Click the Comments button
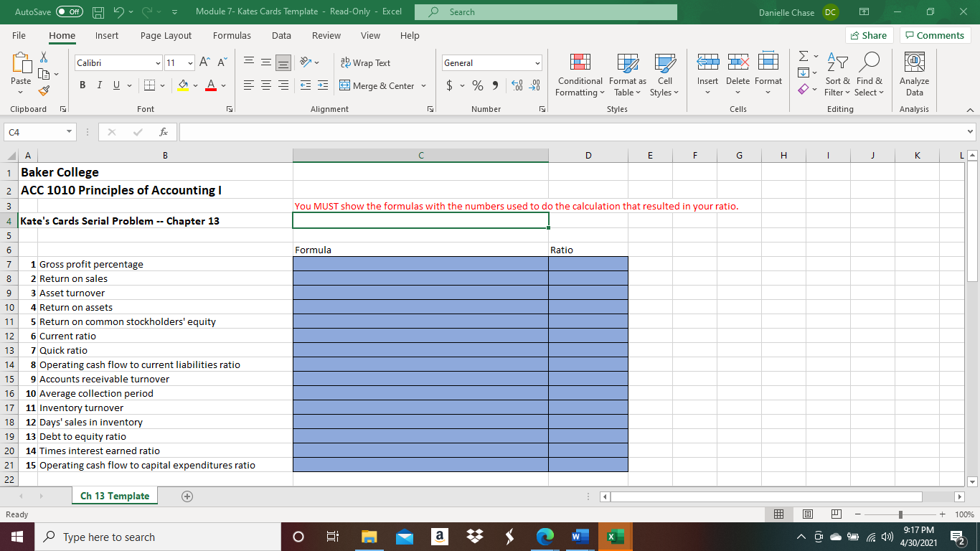The height and width of the screenshot is (551, 980). click(x=934, y=35)
